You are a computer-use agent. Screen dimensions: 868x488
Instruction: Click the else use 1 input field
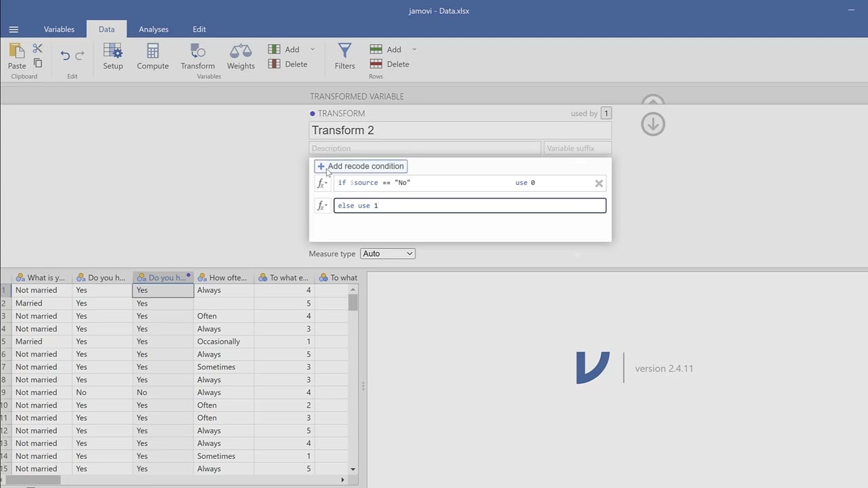point(470,205)
